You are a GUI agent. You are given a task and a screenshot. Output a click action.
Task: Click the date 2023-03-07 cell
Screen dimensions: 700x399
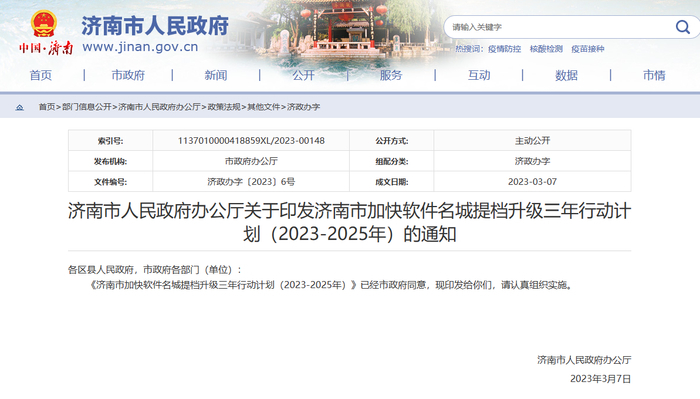tap(532, 182)
